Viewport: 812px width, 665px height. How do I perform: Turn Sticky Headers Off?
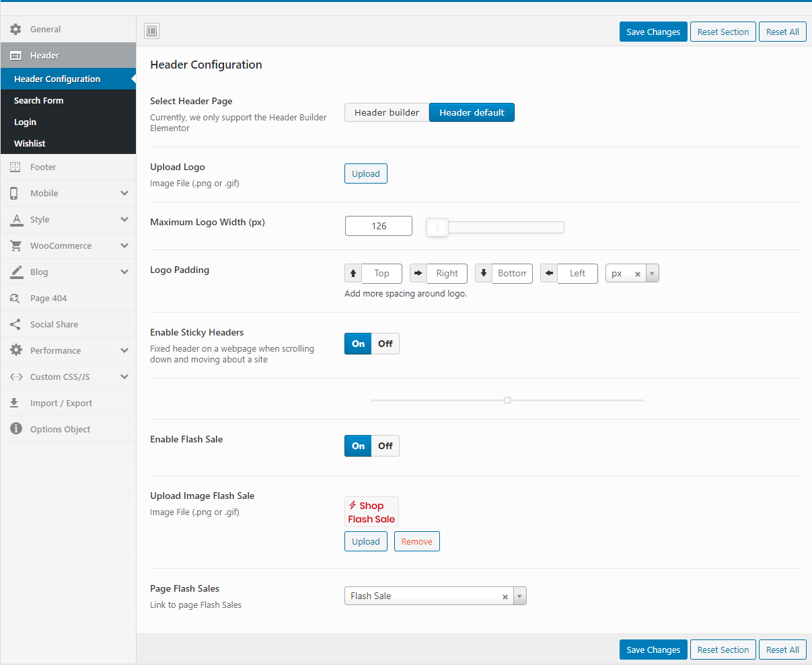[x=385, y=344]
